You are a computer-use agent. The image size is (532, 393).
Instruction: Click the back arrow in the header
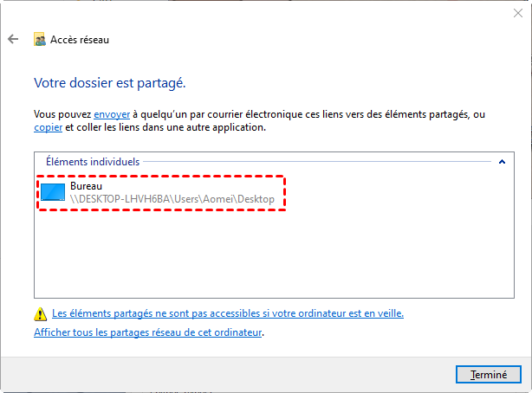[x=13, y=39]
